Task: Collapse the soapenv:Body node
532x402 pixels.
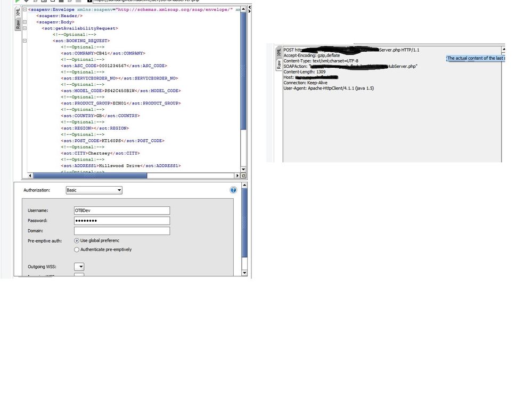Action: point(25,22)
